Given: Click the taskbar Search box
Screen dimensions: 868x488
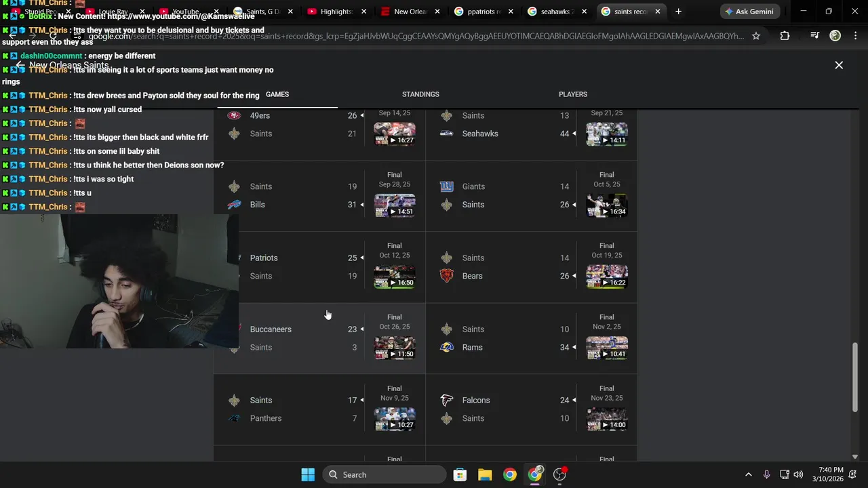Looking at the screenshot, I should point(384,474).
